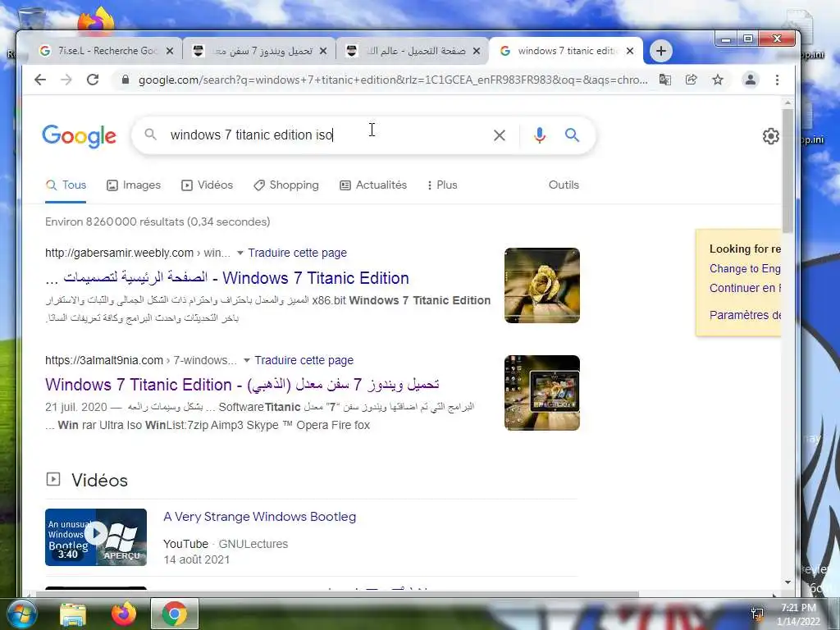Go back to the previous page
This screenshot has height=630, width=840.
tap(40, 80)
